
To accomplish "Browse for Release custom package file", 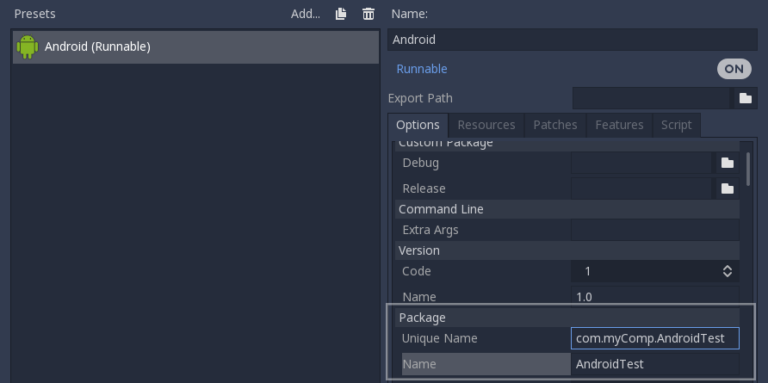I will tap(727, 188).
